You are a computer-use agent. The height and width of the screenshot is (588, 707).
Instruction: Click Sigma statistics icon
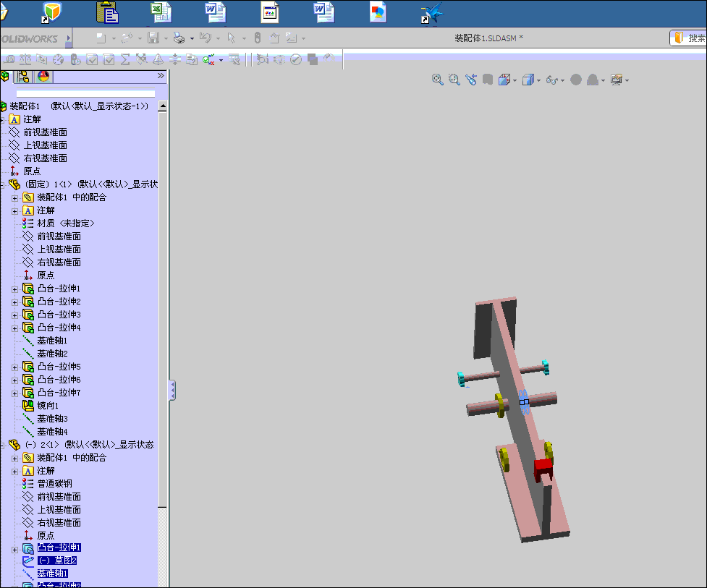125,59
